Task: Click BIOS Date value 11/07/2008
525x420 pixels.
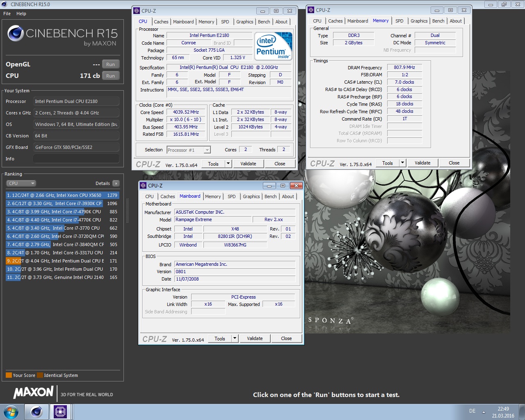Action: (x=235, y=279)
